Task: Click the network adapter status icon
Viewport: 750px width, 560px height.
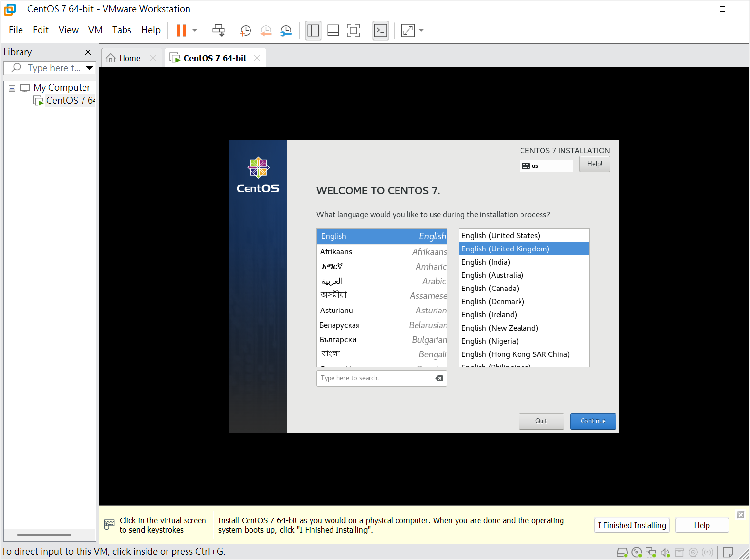Action: click(651, 552)
